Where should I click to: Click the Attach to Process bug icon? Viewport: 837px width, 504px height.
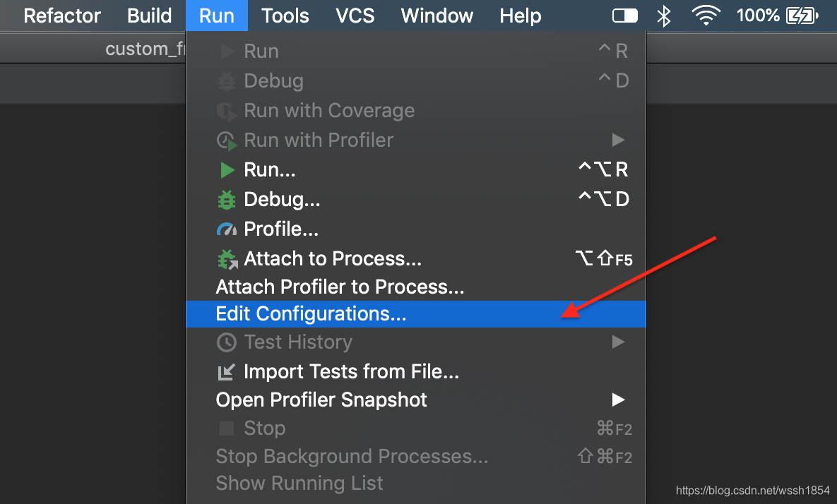point(227,260)
